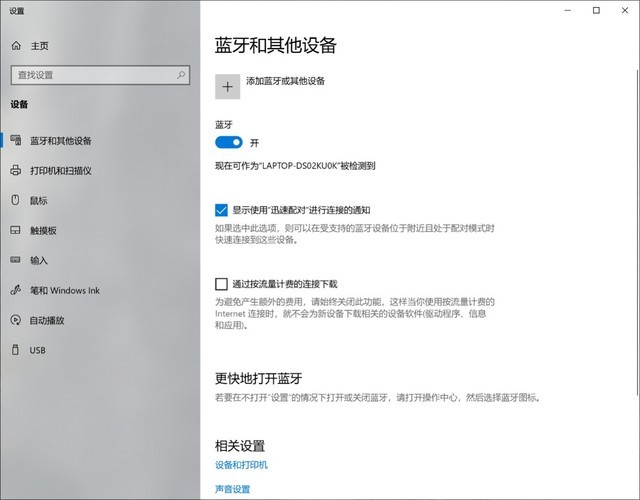Minimize the Settings window
The image size is (640, 500).
(x=568, y=10)
